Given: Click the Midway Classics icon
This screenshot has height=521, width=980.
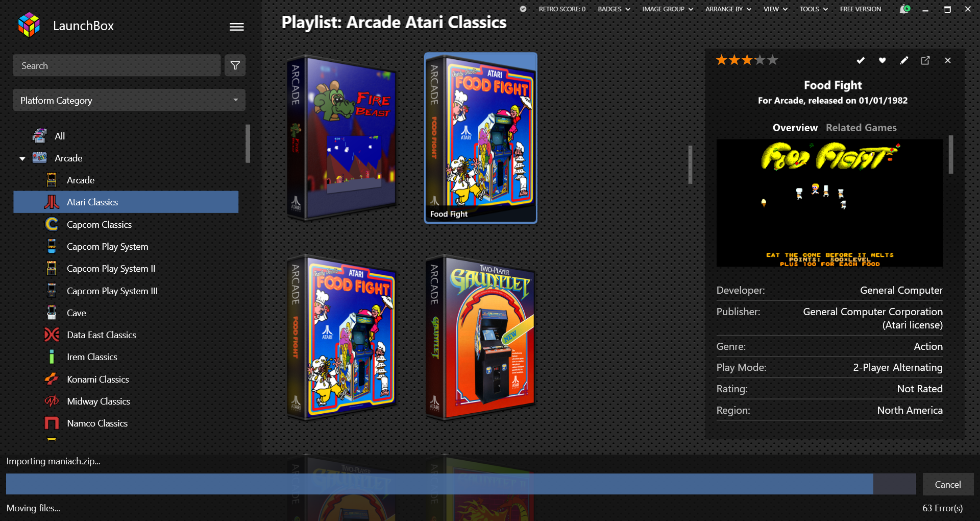Looking at the screenshot, I should tap(52, 401).
